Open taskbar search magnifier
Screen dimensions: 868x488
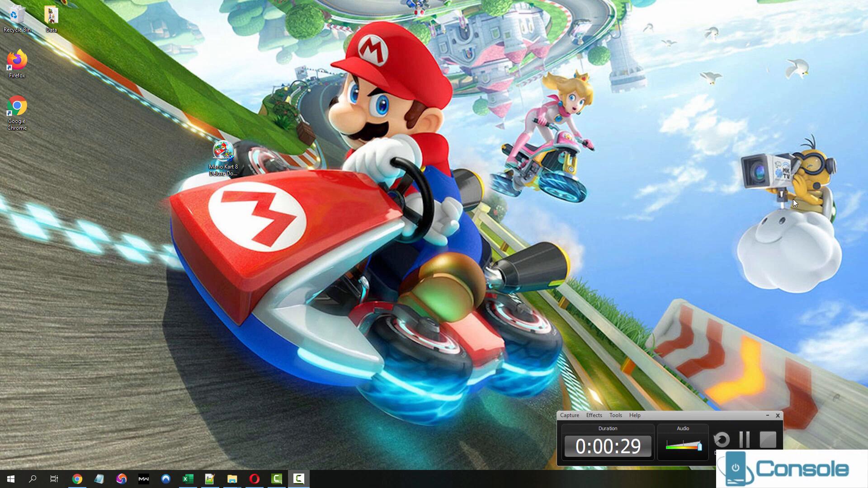coord(33,479)
